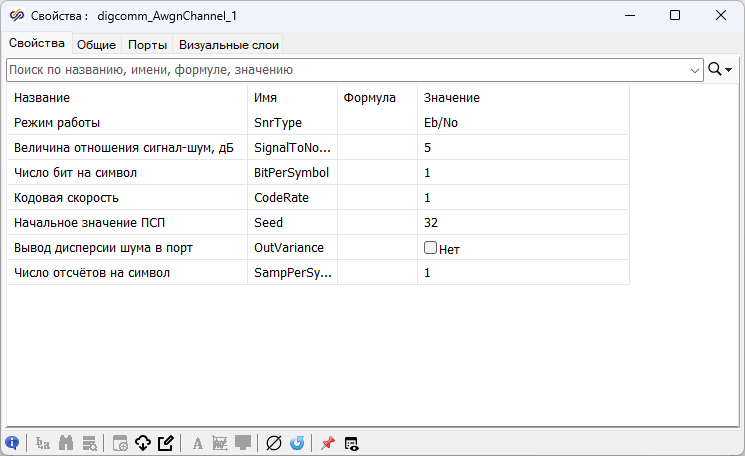Click the cloud download icon in bottom toolbar
The height and width of the screenshot is (456, 745).
pos(142,443)
